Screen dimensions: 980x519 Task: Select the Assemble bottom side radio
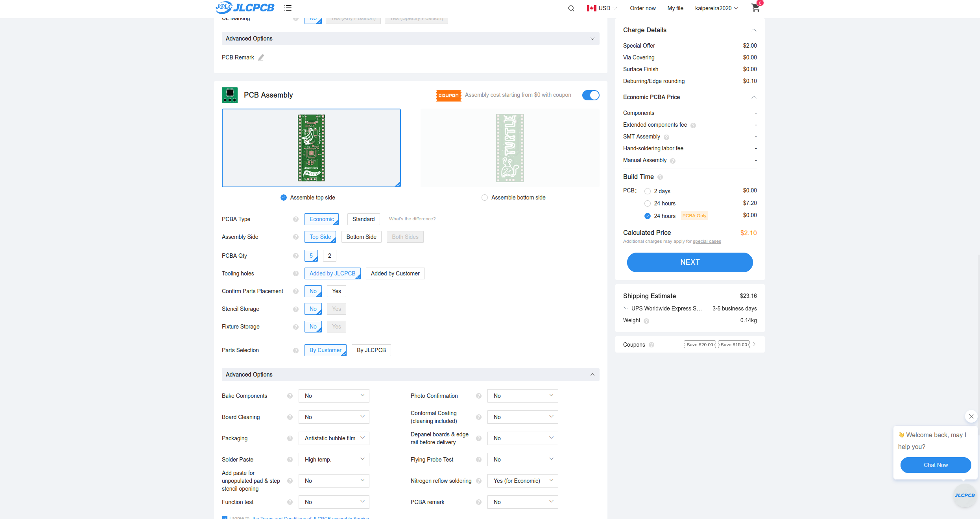[485, 198]
